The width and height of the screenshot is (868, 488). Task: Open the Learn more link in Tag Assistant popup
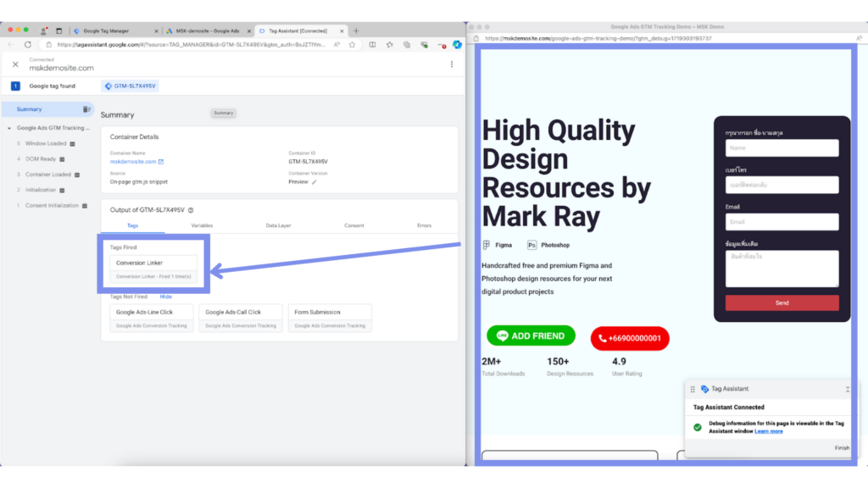(x=768, y=431)
